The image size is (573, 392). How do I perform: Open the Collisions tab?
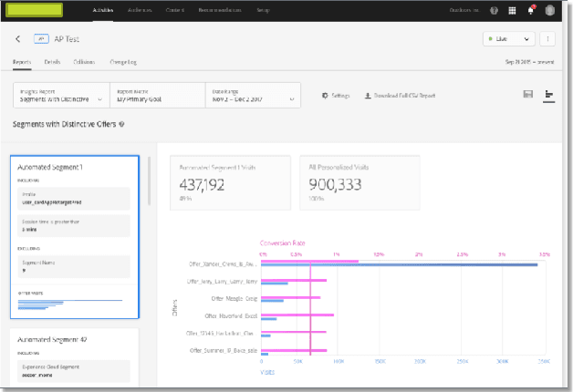pyautogui.click(x=85, y=62)
